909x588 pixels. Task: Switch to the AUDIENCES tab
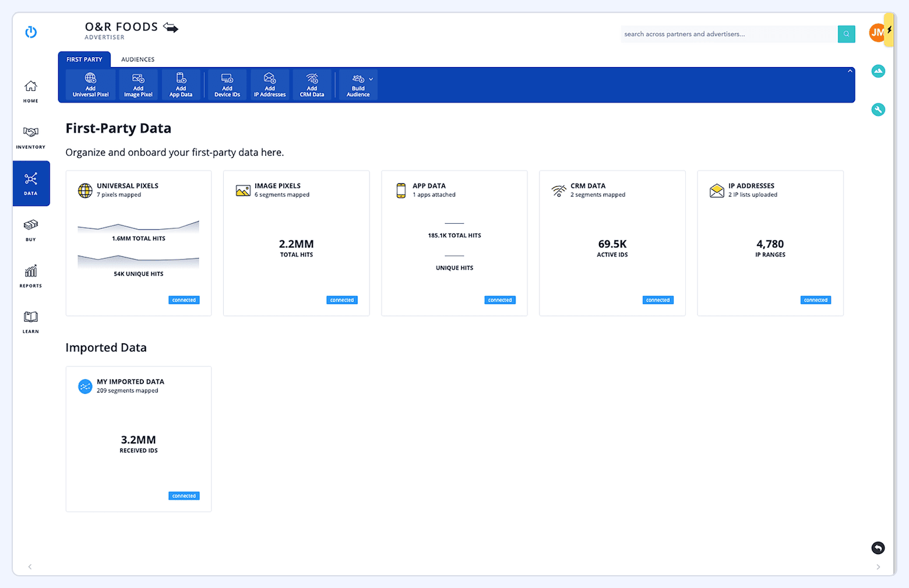tap(138, 59)
